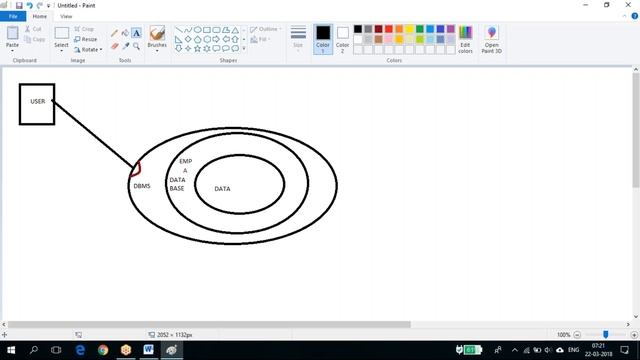The height and width of the screenshot is (360, 640).
Task: Open Google Chrome from the taskbar
Action: tap(103, 350)
